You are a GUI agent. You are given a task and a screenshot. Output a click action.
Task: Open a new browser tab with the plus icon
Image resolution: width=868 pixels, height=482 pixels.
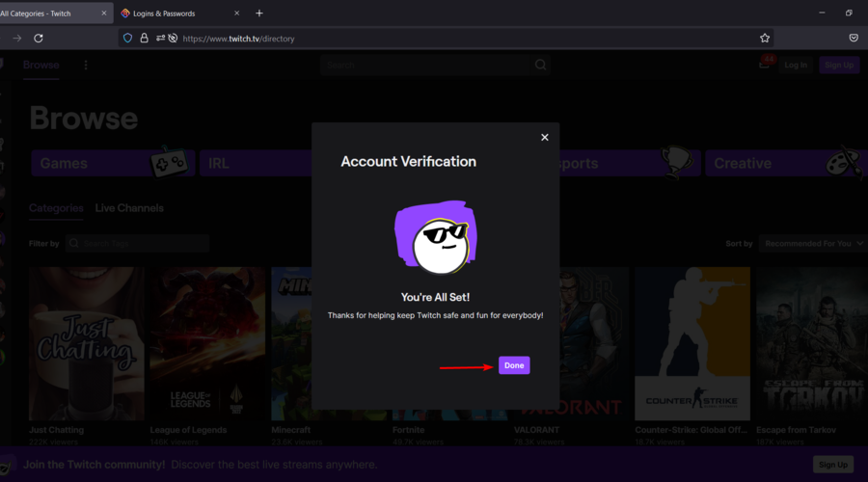tap(259, 13)
